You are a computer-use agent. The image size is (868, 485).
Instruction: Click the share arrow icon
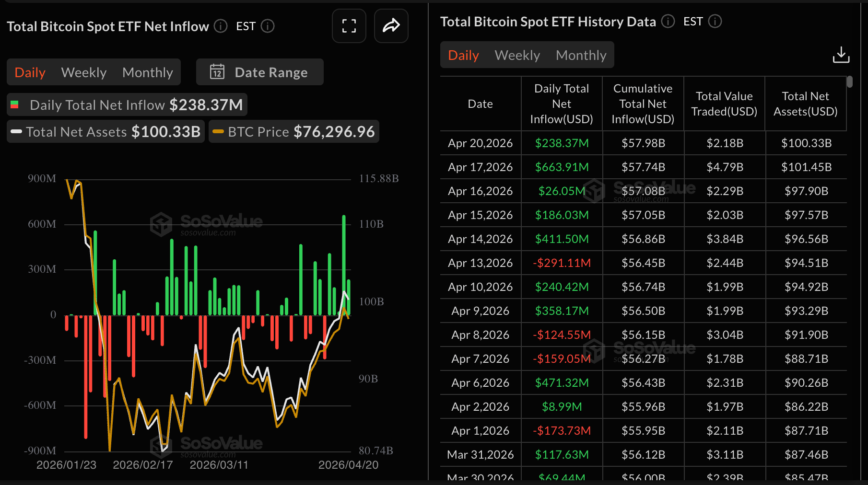coord(391,26)
